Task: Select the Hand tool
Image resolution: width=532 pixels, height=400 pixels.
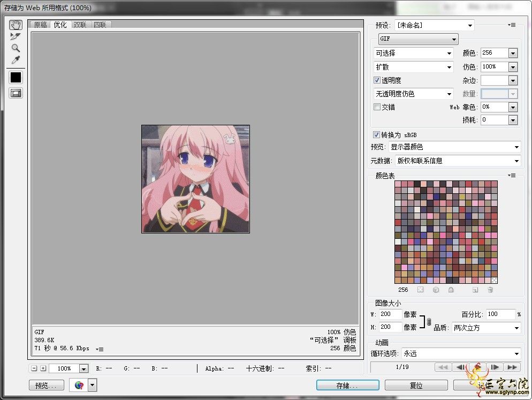Action: [x=16, y=25]
